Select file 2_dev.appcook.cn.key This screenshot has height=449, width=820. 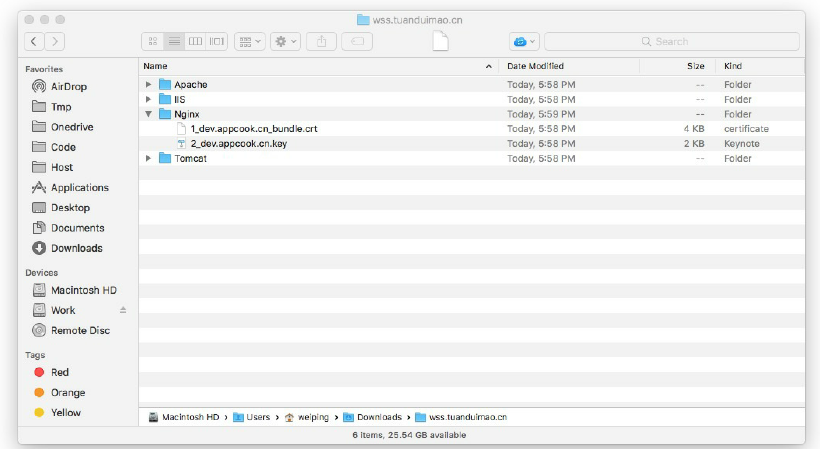238,143
